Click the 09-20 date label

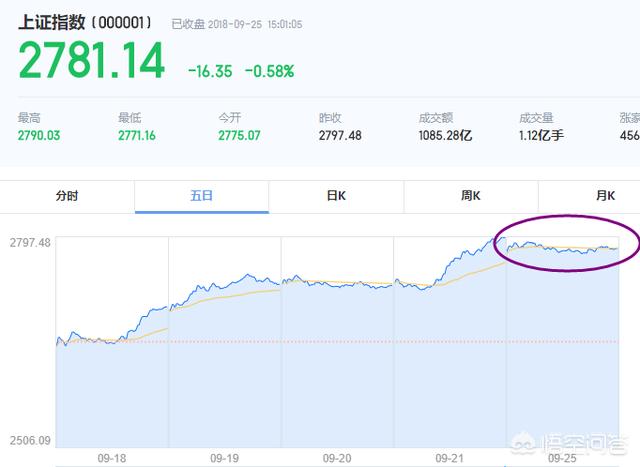[337, 458]
